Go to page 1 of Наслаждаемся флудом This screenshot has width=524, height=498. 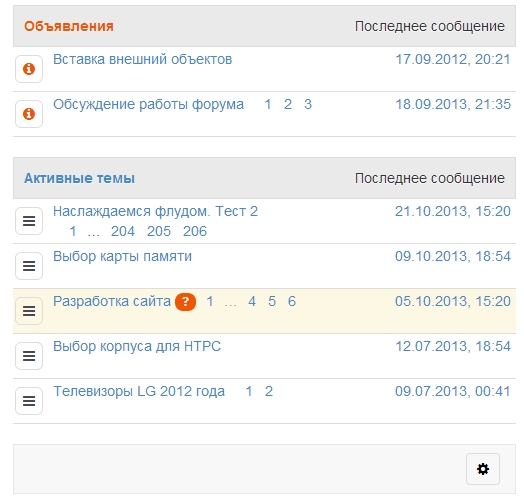pyautogui.click(x=73, y=231)
